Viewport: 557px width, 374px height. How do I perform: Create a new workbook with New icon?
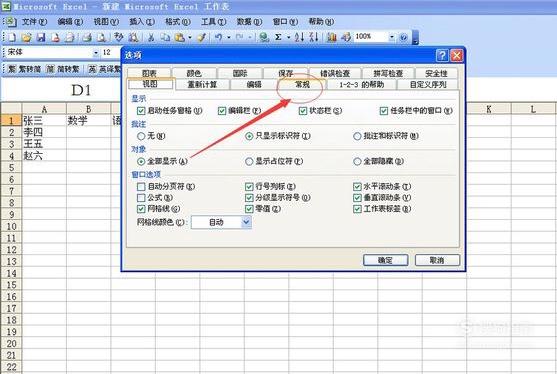pyautogui.click(x=12, y=37)
